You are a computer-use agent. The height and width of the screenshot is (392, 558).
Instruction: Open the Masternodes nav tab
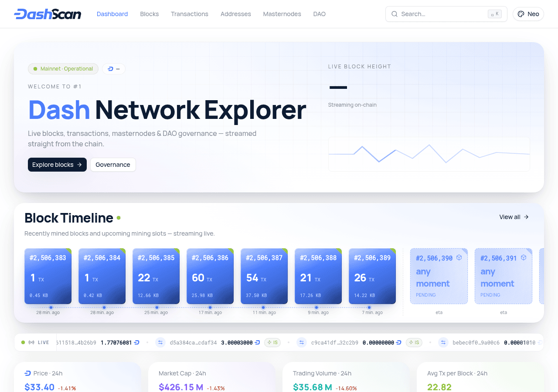click(x=282, y=14)
